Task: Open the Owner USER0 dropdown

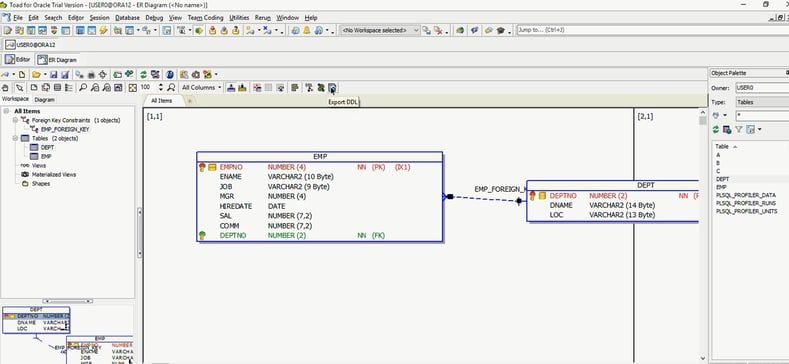Action: [x=762, y=88]
